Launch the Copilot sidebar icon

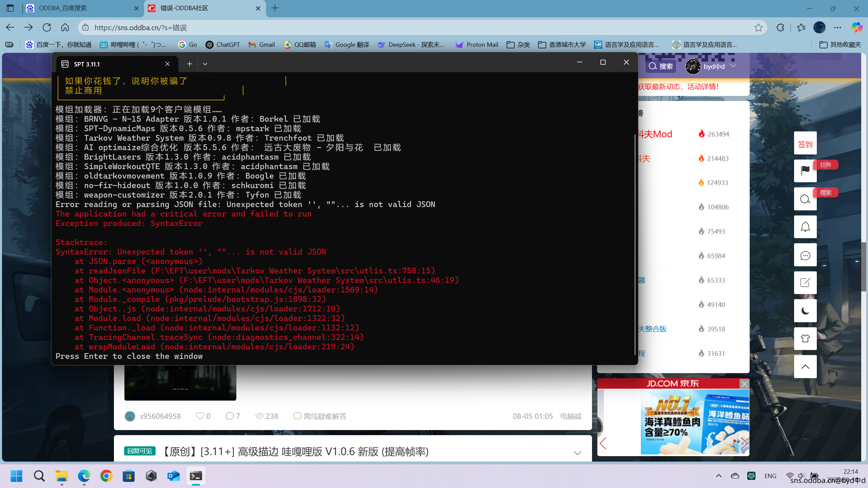(x=857, y=27)
